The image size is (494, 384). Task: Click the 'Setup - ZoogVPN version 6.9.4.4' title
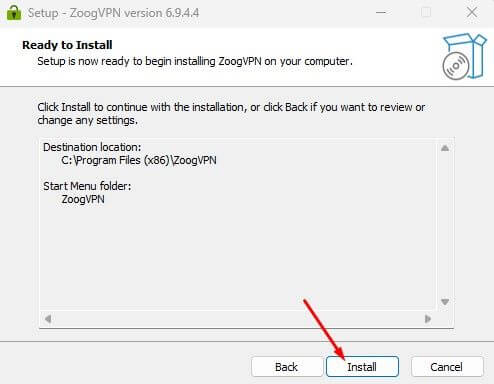pyautogui.click(x=113, y=13)
